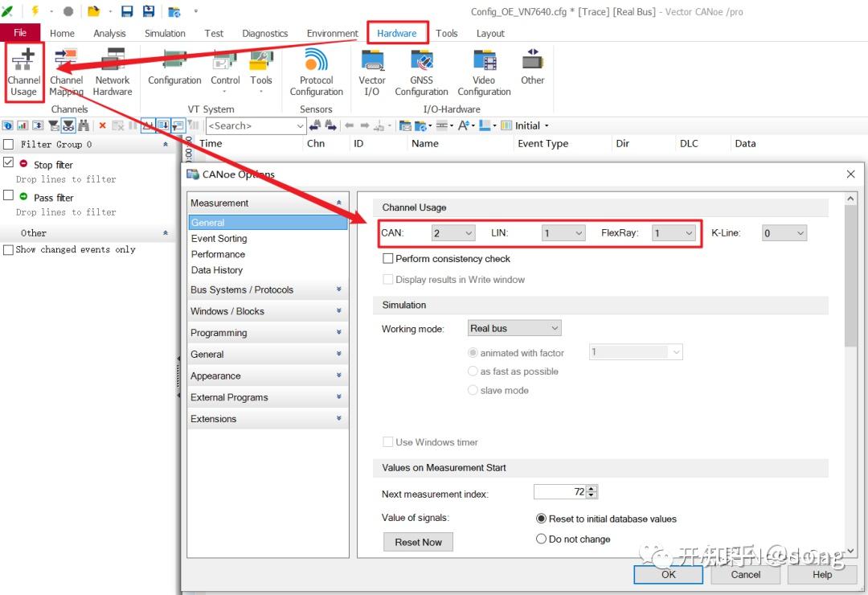Switch to the Simulation ribbon tab
Viewport: 868px width, 595px height.
click(x=165, y=33)
